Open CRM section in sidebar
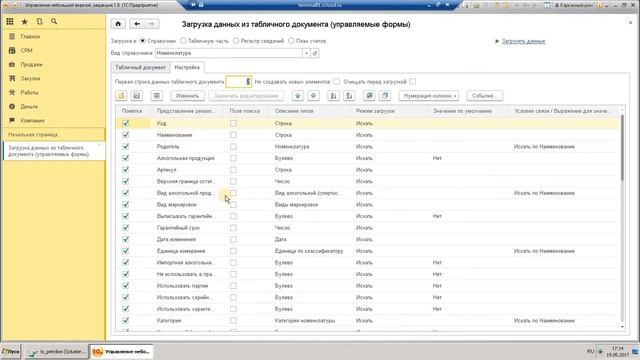Viewport: 640px width, 360px height. [26, 51]
